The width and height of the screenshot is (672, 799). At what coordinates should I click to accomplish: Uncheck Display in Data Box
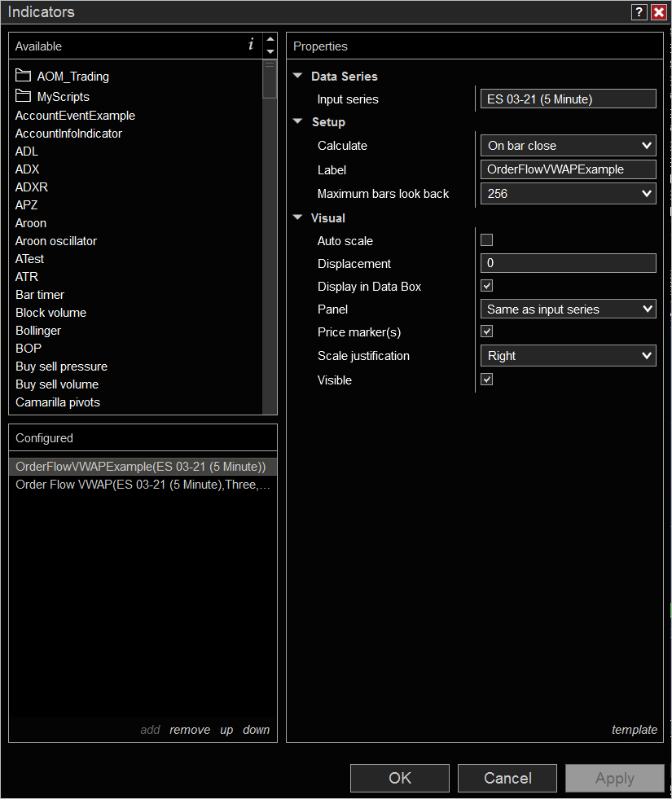click(x=486, y=286)
